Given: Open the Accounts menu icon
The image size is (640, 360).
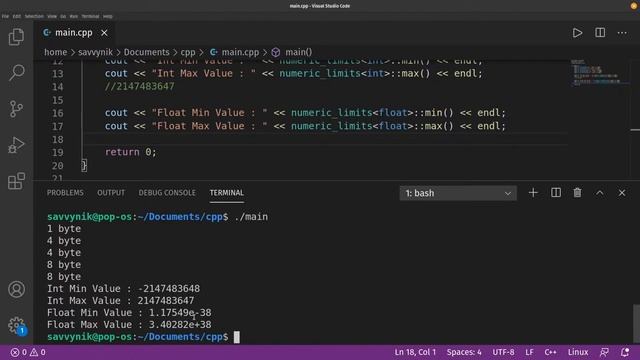Looking at the screenshot, I should pos(16,289).
